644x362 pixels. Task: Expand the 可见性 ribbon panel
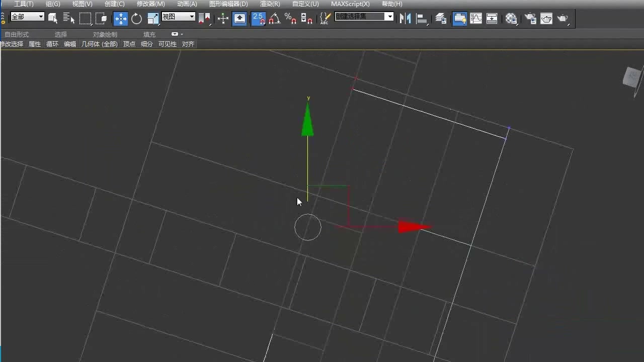click(168, 44)
